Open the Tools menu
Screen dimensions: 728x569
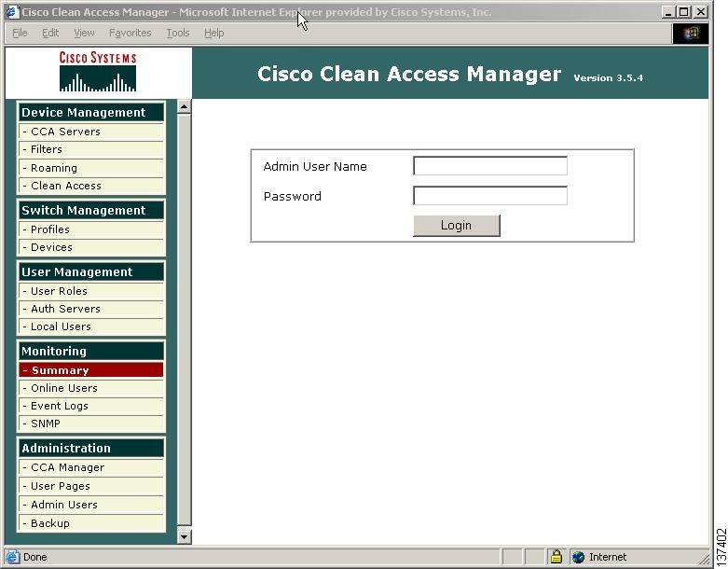[178, 33]
